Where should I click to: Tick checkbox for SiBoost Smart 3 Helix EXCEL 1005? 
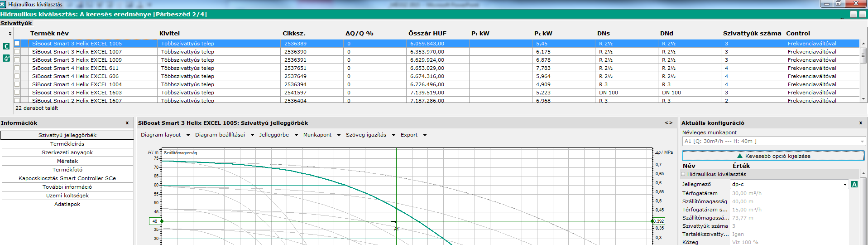click(x=17, y=44)
